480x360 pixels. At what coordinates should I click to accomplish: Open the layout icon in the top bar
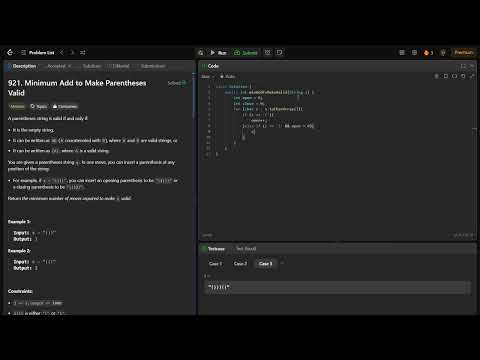coord(402,53)
